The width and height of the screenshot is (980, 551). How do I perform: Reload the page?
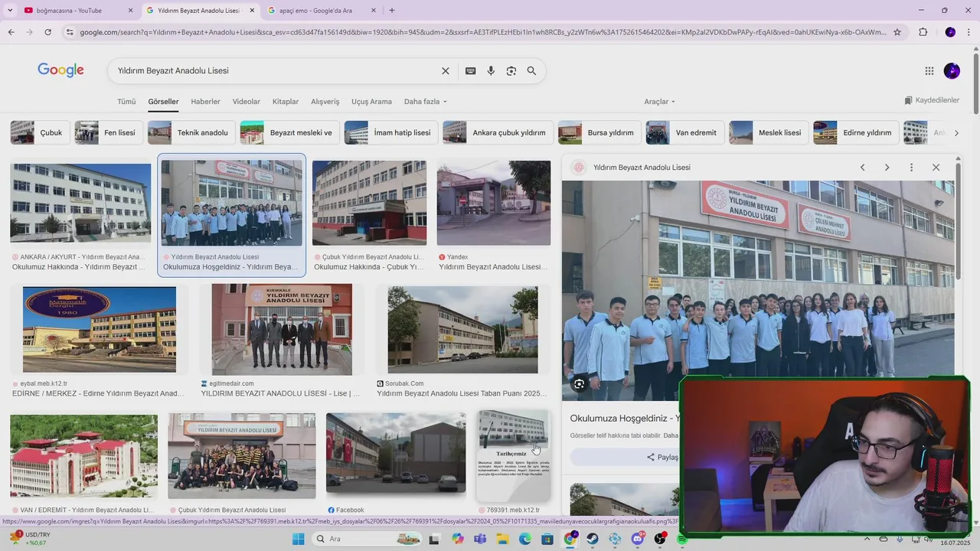47,32
